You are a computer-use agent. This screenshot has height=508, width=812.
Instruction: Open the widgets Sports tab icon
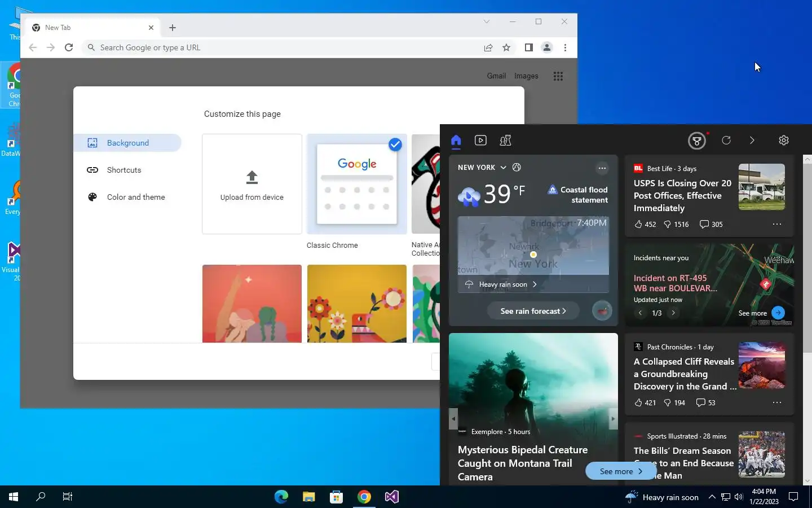tap(505, 141)
